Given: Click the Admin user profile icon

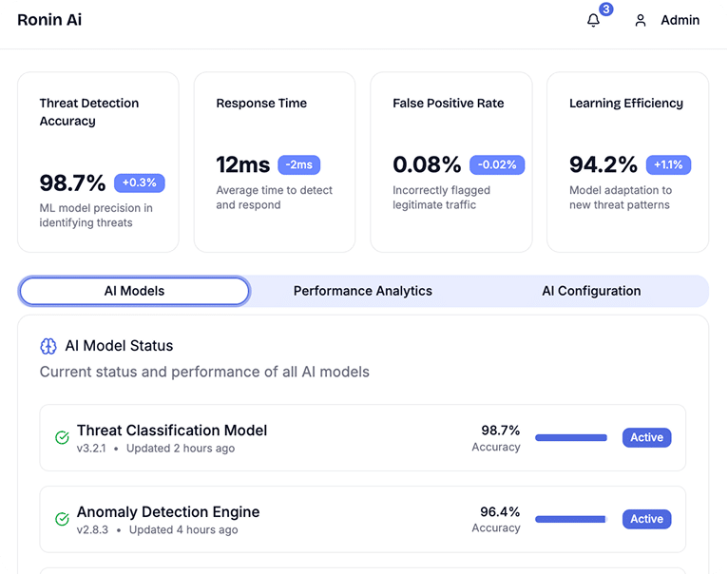Looking at the screenshot, I should pyautogui.click(x=641, y=21).
